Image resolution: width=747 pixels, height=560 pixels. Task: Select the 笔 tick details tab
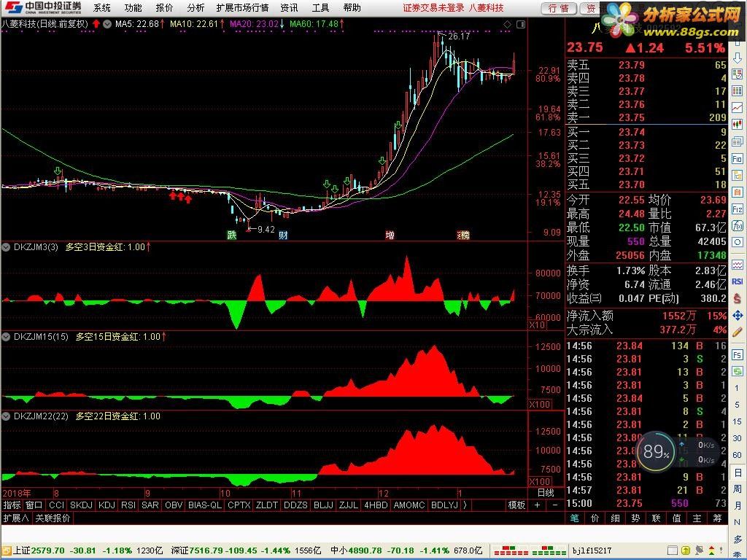pyautogui.click(x=574, y=518)
